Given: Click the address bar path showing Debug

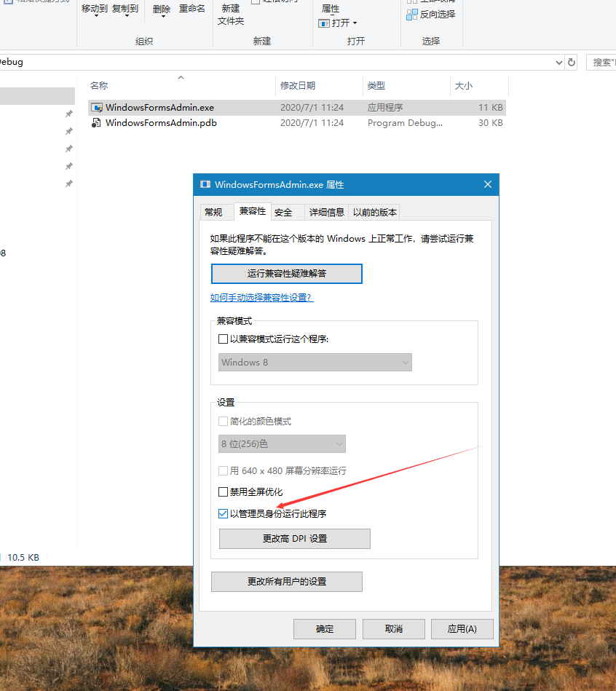Looking at the screenshot, I should click(x=12, y=62).
